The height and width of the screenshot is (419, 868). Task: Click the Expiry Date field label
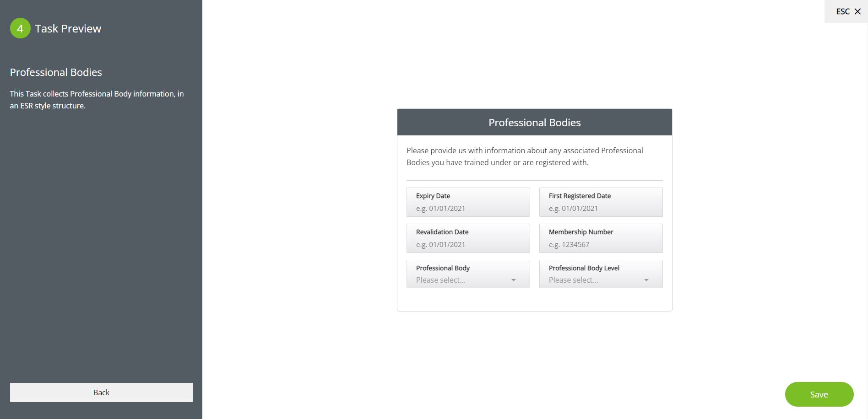pos(433,196)
